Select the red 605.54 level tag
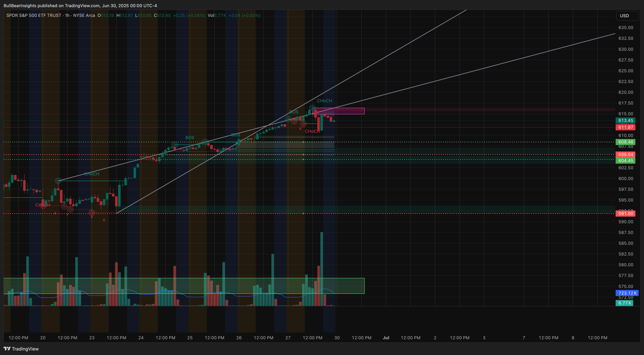The width and height of the screenshot is (644, 355). 626,155
